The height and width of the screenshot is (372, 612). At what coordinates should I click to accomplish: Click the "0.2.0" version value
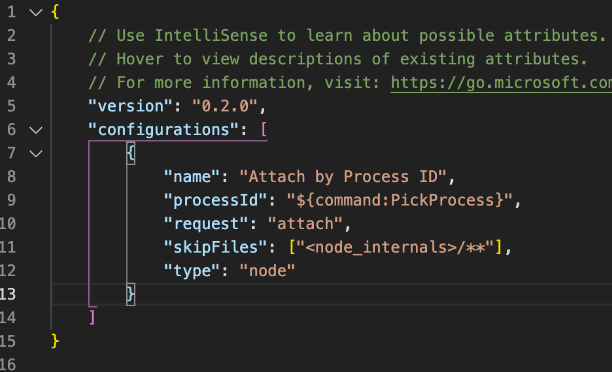tap(225, 106)
